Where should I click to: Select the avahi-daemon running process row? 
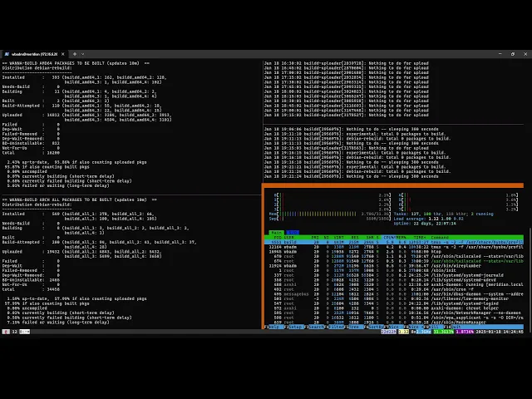pyautogui.click(x=394, y=284)
